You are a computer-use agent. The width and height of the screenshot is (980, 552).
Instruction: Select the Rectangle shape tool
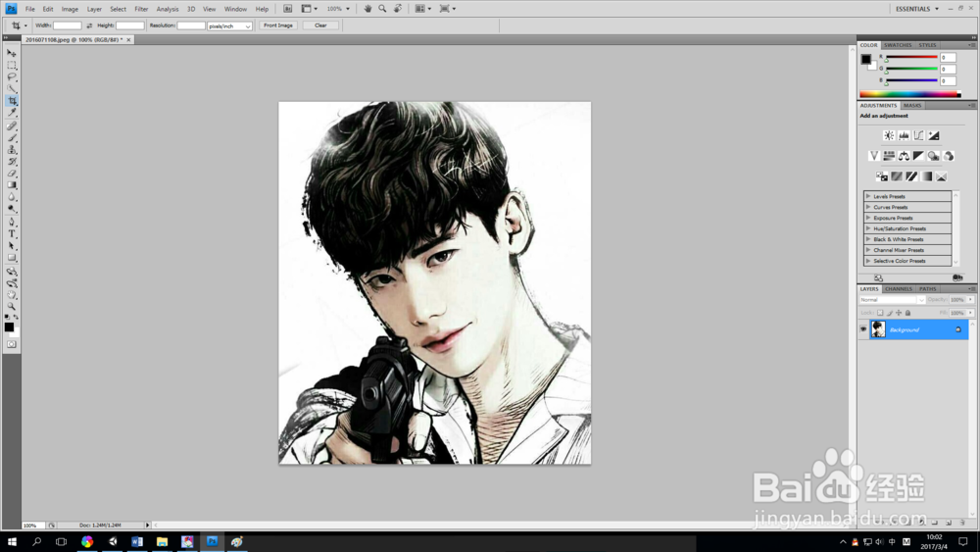(12, 258)
